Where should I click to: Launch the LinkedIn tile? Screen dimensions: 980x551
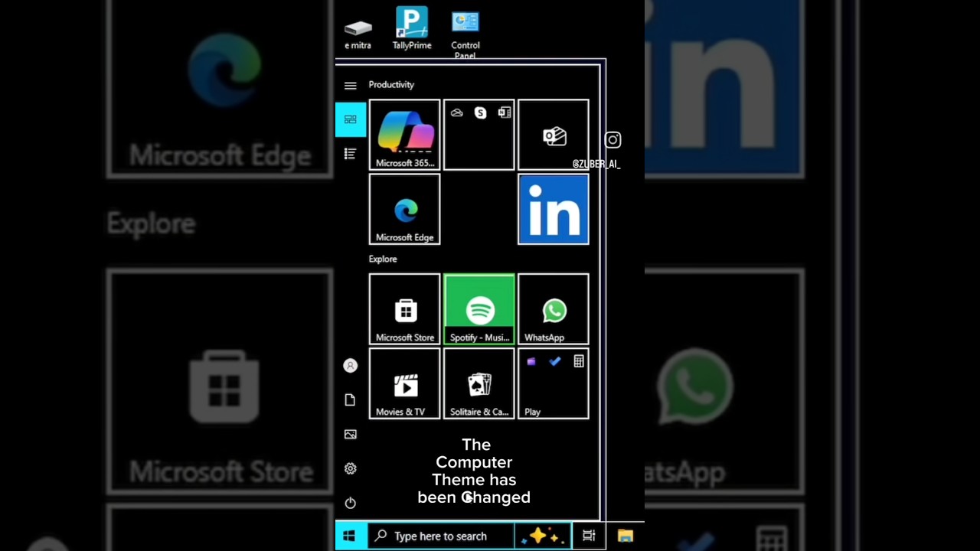pyautogui.click(x=554, y=209)
